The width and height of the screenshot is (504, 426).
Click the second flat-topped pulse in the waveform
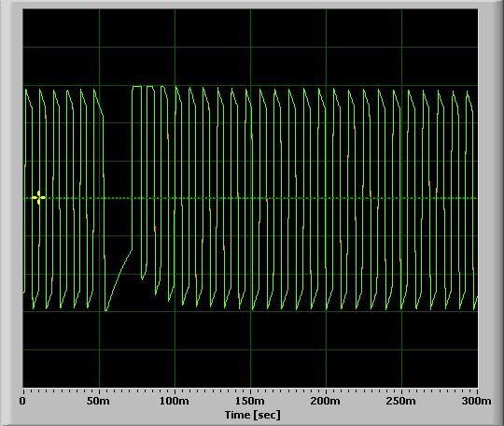click(x=150, y=86)
